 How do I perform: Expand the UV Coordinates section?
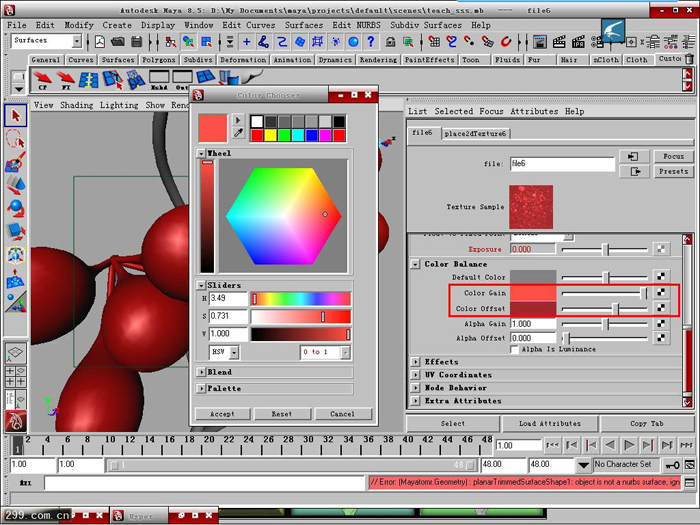click(415, 375)
